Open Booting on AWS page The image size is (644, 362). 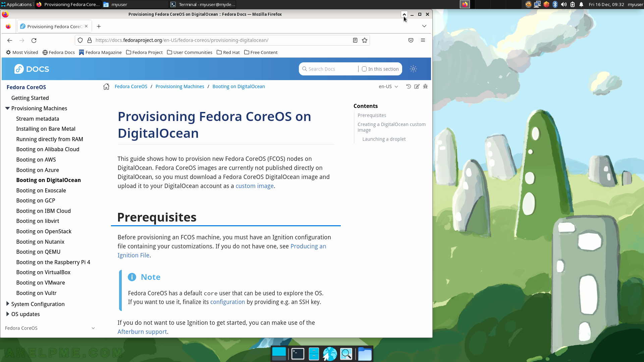click(x=36, y=160)
